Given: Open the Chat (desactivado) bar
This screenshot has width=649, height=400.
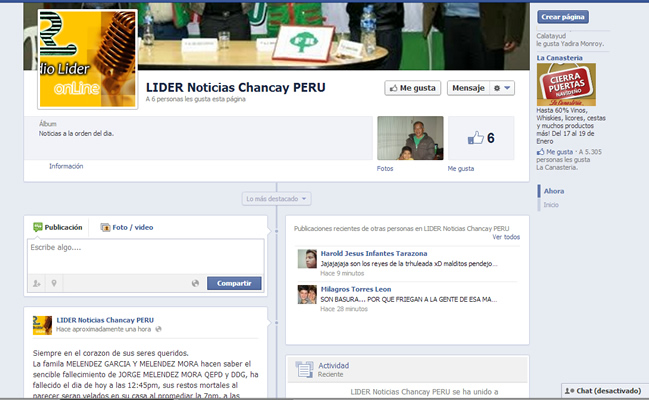Looking at the screenshot, I should click(x=605, y=390).
